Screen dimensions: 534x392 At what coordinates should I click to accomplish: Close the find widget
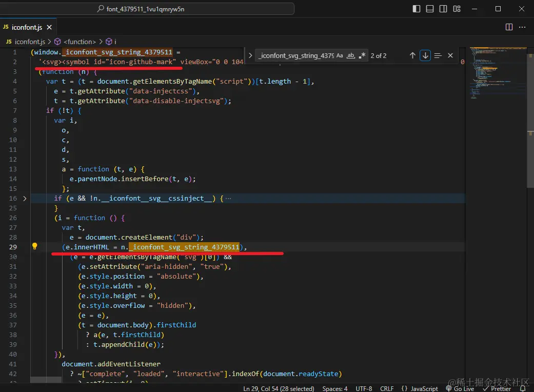pos(450,55)
